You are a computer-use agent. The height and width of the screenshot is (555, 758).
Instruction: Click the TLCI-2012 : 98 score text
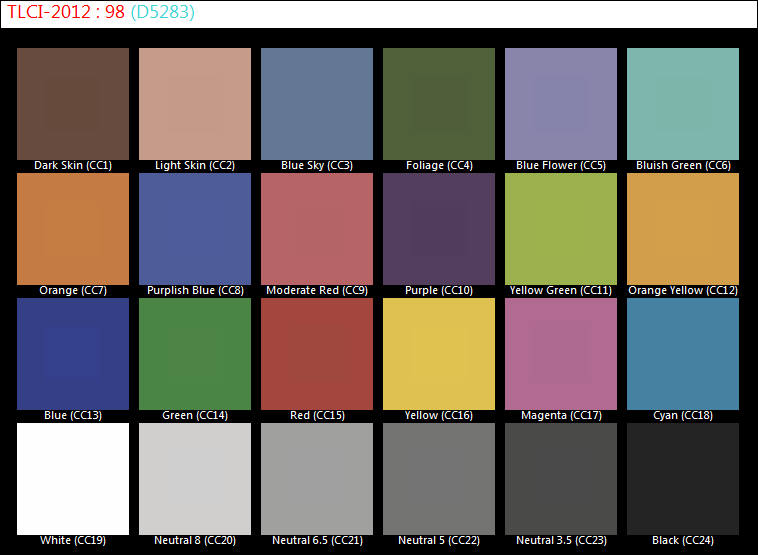tap(66, 13)
